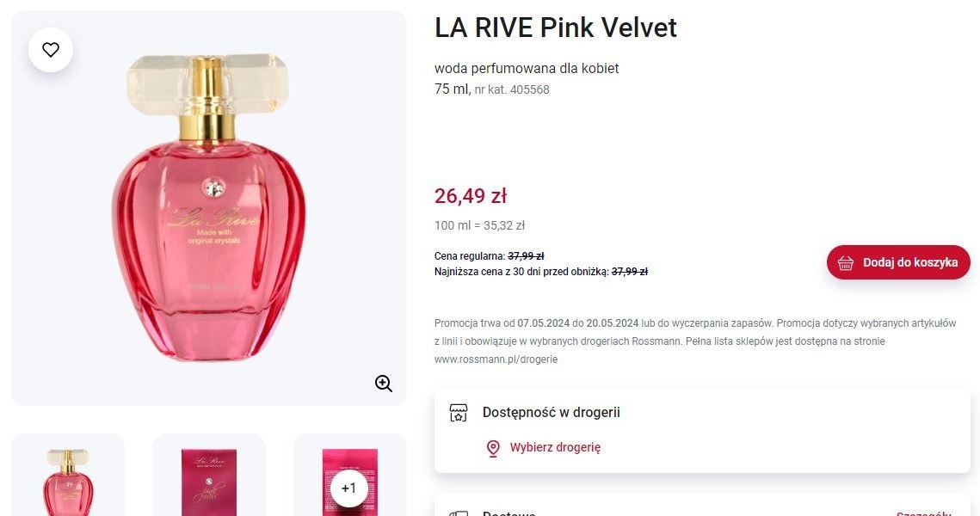Click the www.rossmann.pl/drogerie address text

(x=496, y=359)
